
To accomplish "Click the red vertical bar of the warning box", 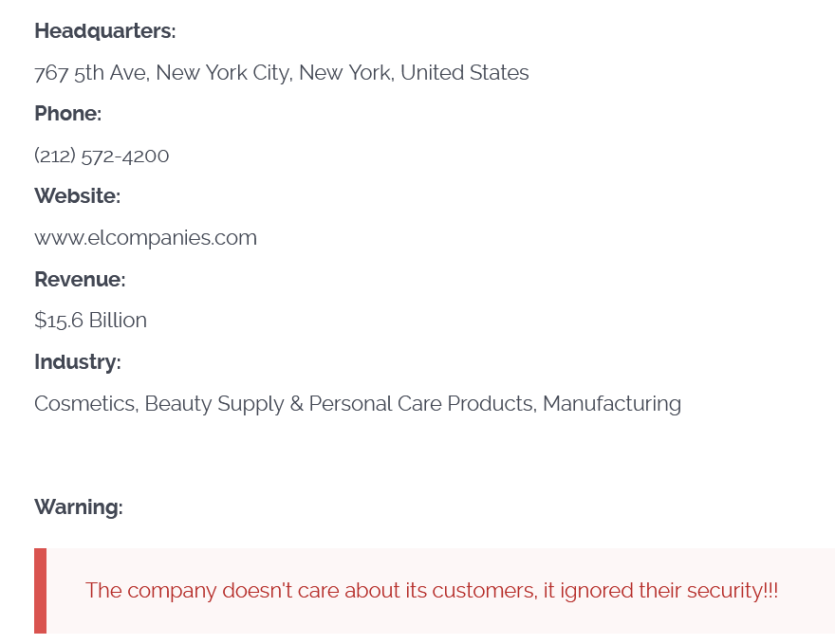I will tap(40, 591).
